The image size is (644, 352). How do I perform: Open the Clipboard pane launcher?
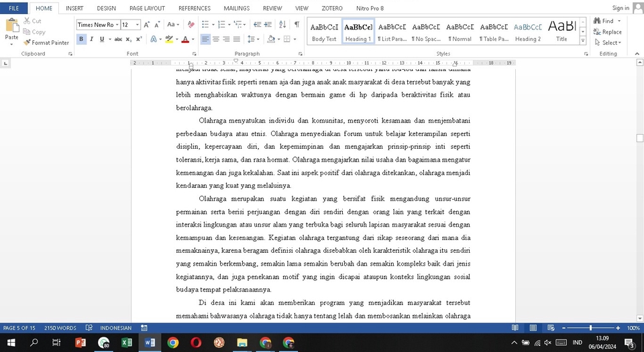[70, 54]
